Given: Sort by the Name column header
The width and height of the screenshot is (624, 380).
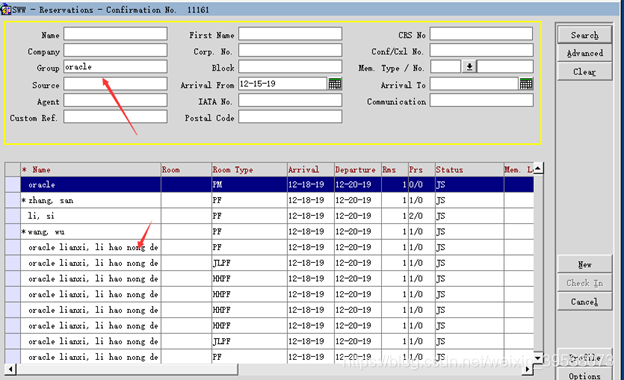Looking at the screenshot, I should pyautogui.click(x=91, y=170).
